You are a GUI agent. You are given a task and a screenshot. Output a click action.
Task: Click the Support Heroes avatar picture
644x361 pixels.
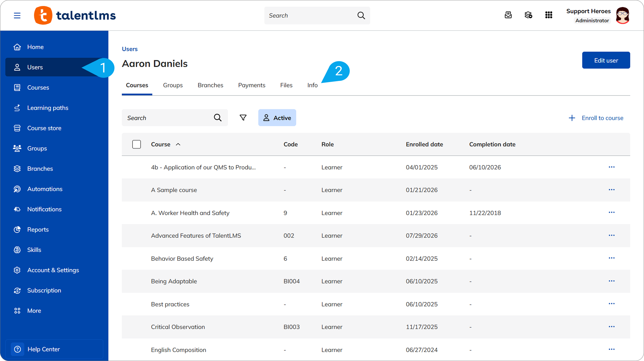[622, 15]
